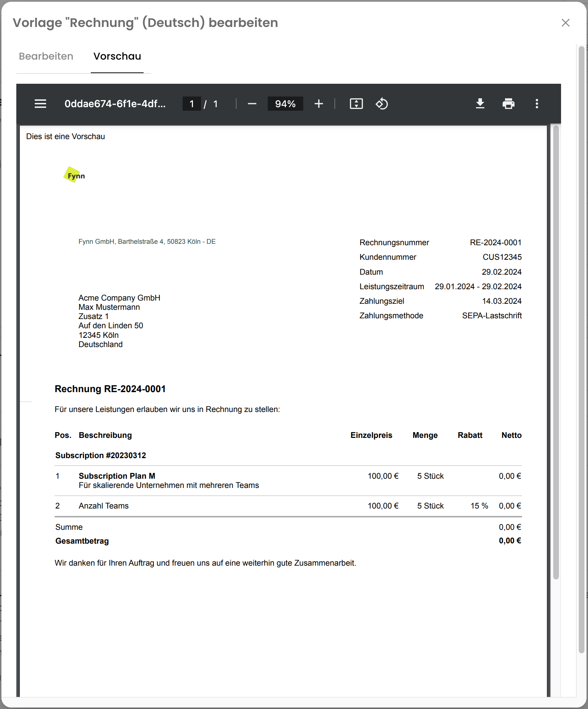Screen dimensions: 588x709
Task: Click the sender address line Fynn GmbH, Barthelstraße
Action: (147, 242)
